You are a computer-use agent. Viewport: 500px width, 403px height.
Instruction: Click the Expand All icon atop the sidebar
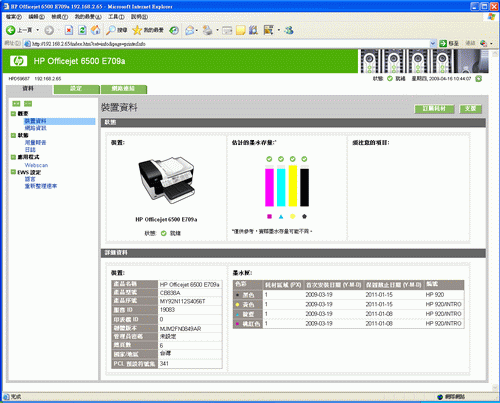pyautogui.click(x=16, y=104)
